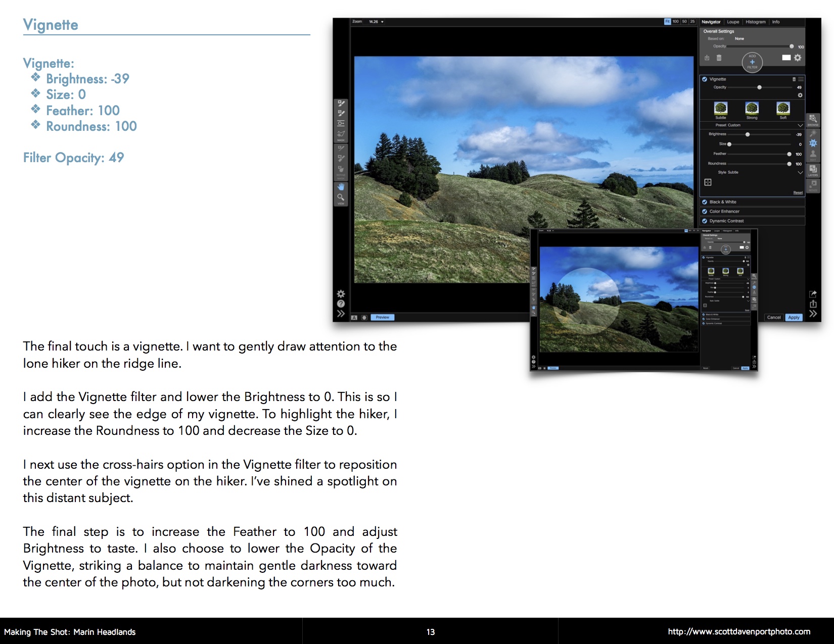Screen dimensions: 834x644
Task: Choose the Soft vignette preset thumbnail
Action: tap(783, 108)
